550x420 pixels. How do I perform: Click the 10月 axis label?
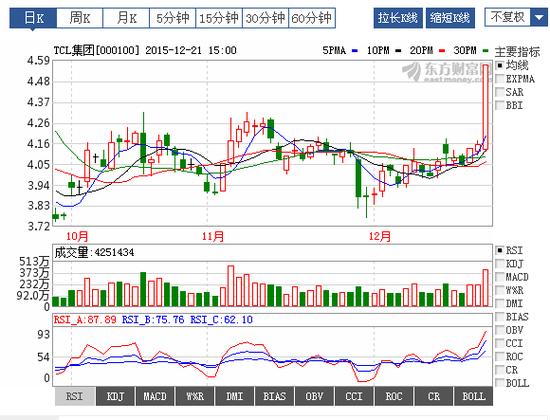click(77, 236)
